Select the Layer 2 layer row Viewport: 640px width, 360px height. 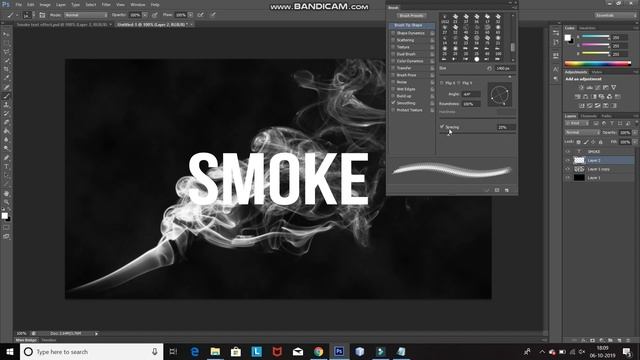tap(600, 160)
